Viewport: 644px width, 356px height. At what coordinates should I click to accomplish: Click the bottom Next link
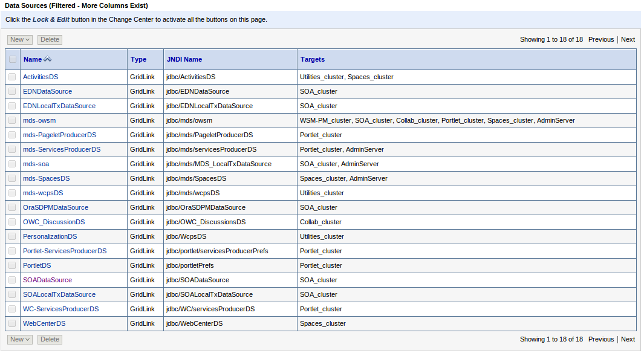(x=628, y=339)
